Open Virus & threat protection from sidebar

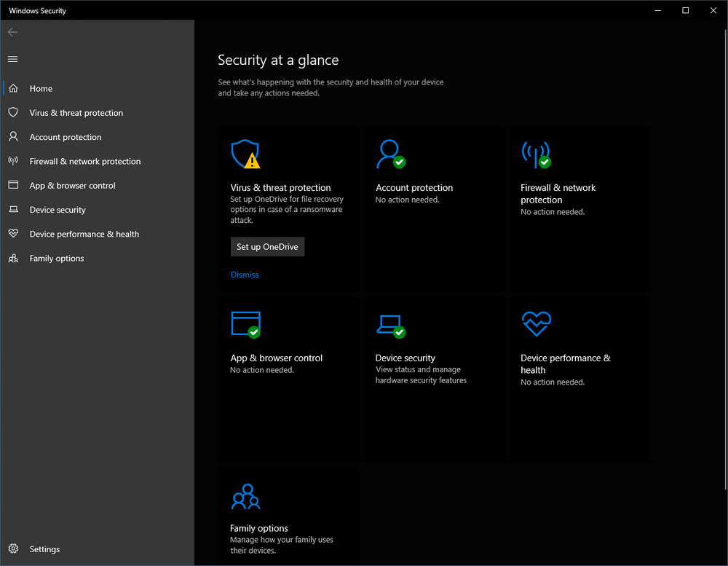coord(76,113)
